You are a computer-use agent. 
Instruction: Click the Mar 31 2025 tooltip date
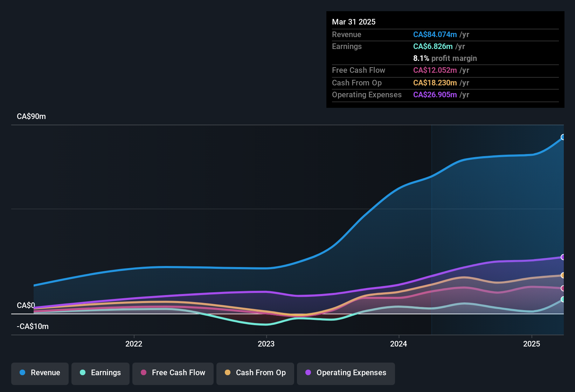tap(354, 22)
